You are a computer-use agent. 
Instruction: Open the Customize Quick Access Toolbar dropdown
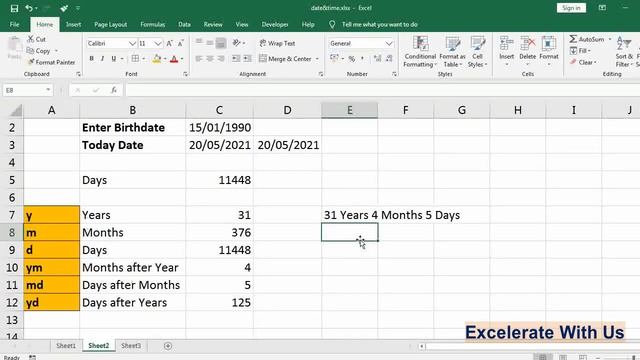tap(78, 8)
